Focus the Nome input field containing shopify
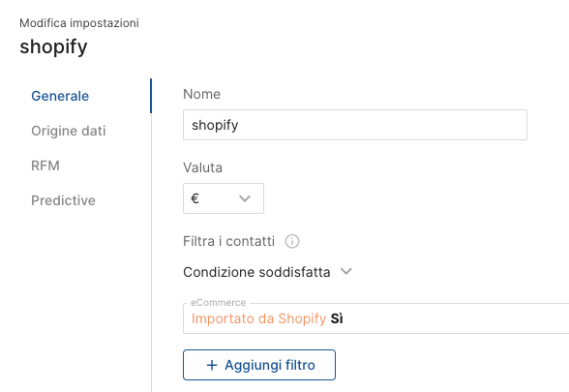This screenshot has height=392, width=569. pyautogui.click(x=355, y=125)
